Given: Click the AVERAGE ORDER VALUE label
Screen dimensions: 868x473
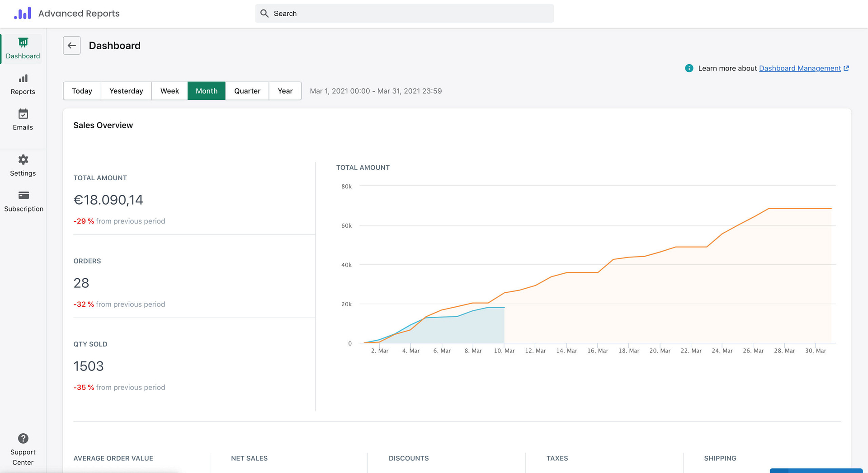Looking at the screenshot, I should coord(113,458).
